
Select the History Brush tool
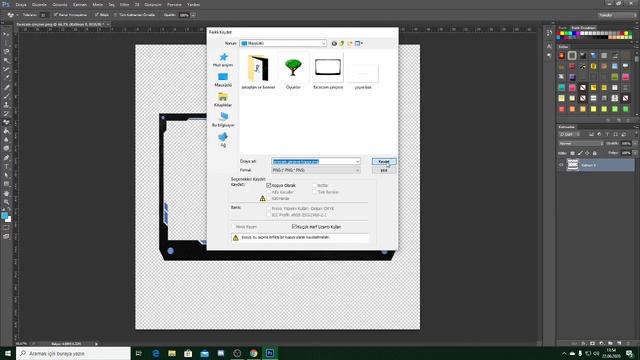pyautogui.click(x=6, y=113)
